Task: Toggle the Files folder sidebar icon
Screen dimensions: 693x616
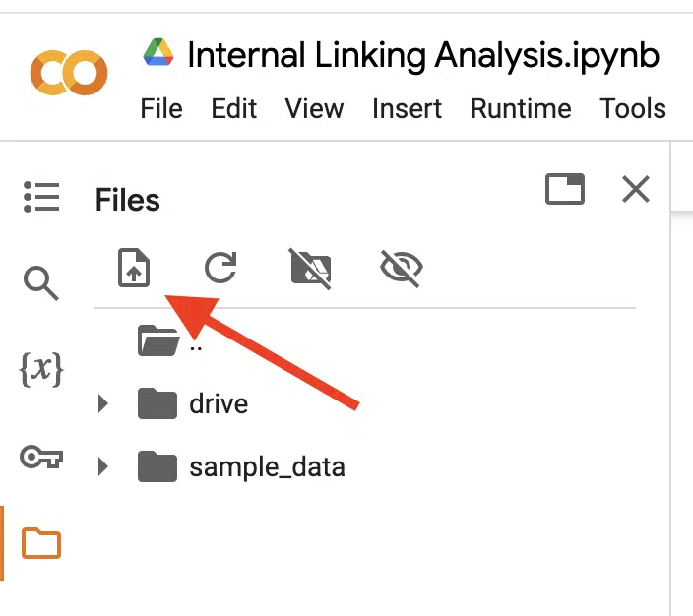Action: pos(41,543)
